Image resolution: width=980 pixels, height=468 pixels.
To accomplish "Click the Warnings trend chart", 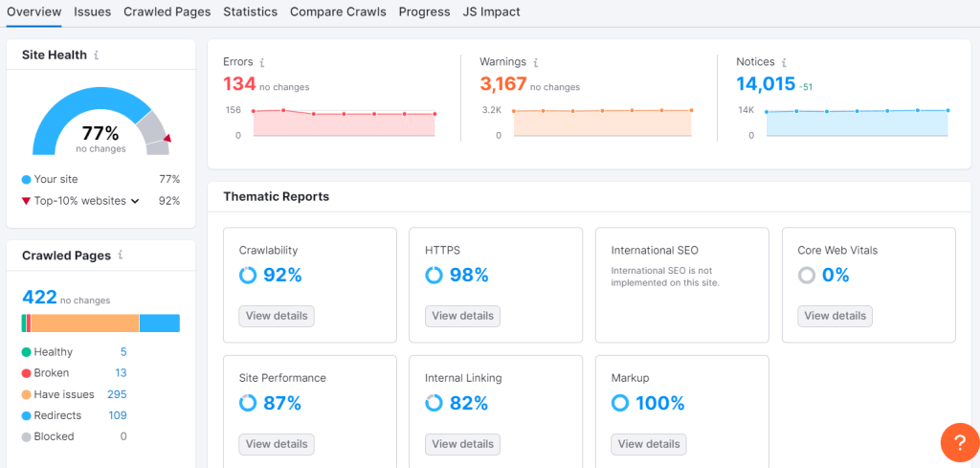I will coord(603,122).
